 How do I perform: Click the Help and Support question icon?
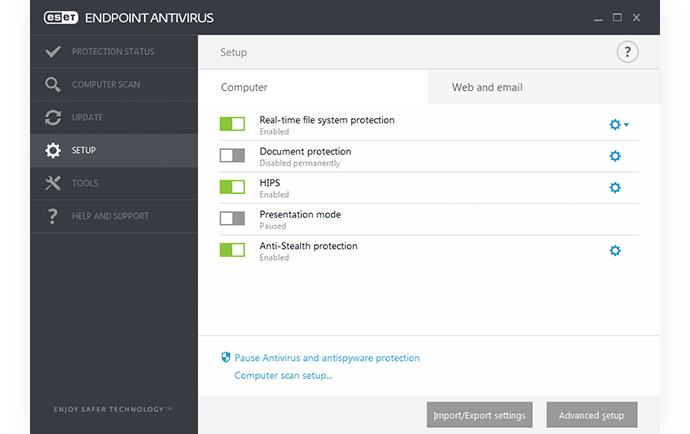(53, 216)
